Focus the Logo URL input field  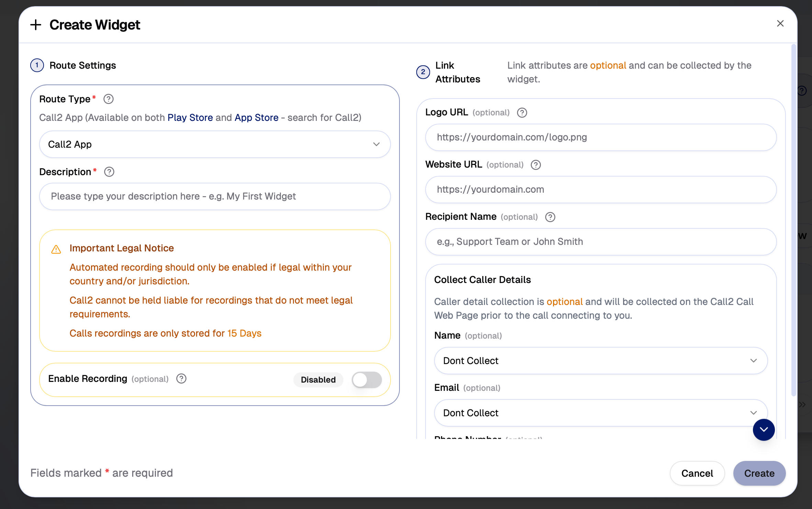[x=601, y=137]
